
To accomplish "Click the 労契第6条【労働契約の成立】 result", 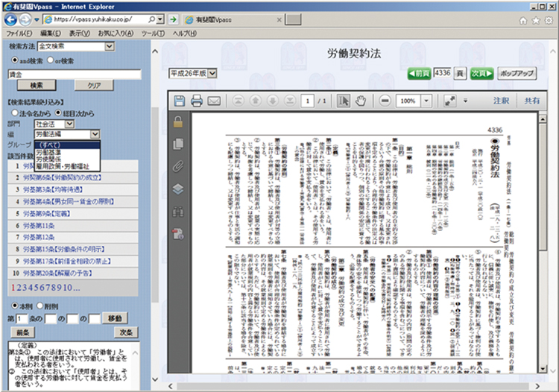I will pyautogui.click(x=63, y=177).
